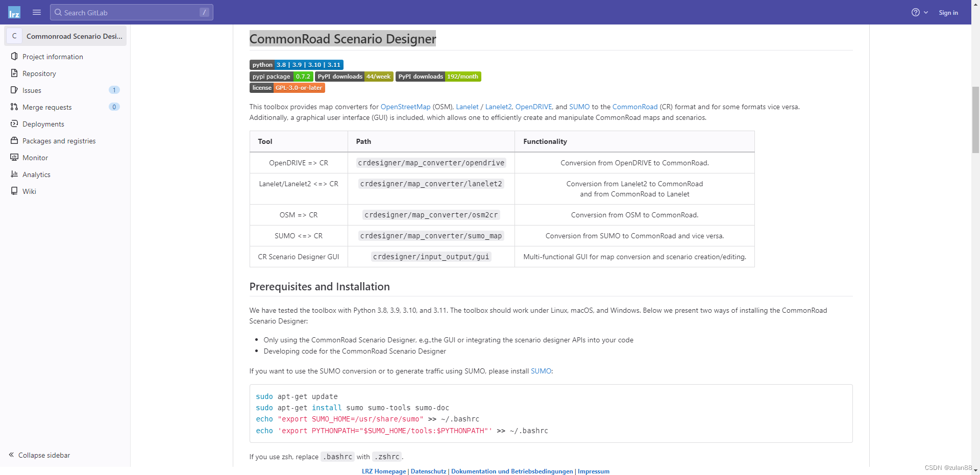Open Datenschutz from the footer
Image resolution: width=980 pixels, height=475 pixels.
point(428,471)
